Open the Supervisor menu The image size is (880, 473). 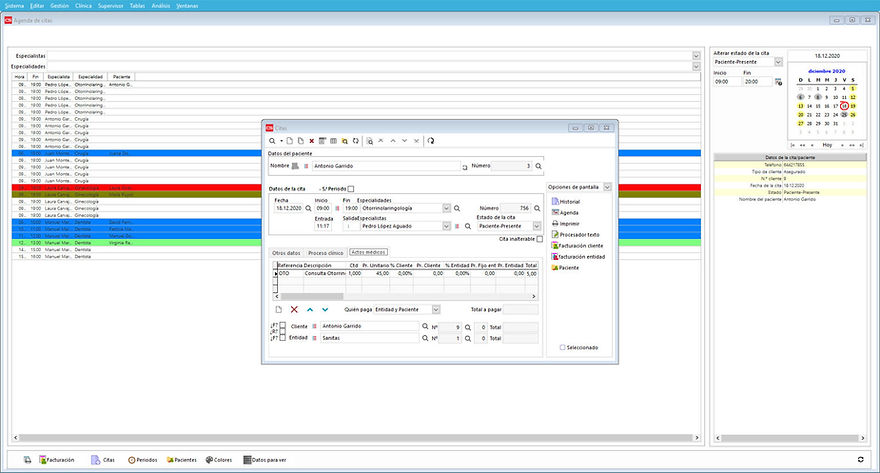111,6
